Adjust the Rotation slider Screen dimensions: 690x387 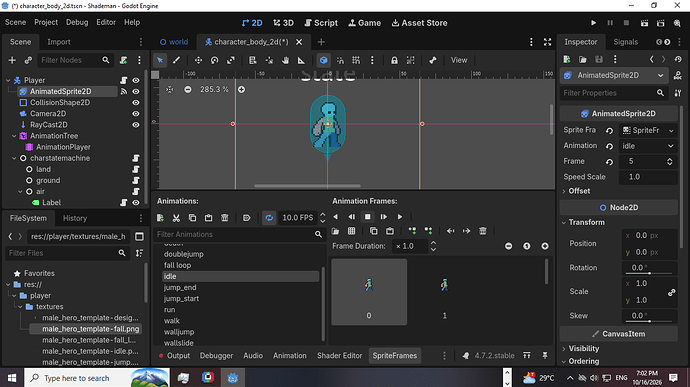[x=649, y=273]
